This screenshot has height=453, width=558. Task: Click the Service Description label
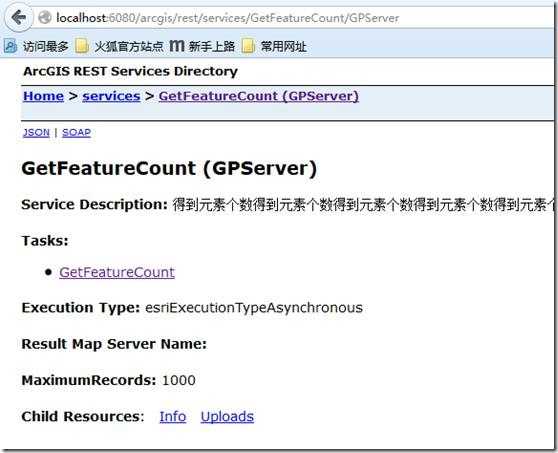tap(95, 205)
